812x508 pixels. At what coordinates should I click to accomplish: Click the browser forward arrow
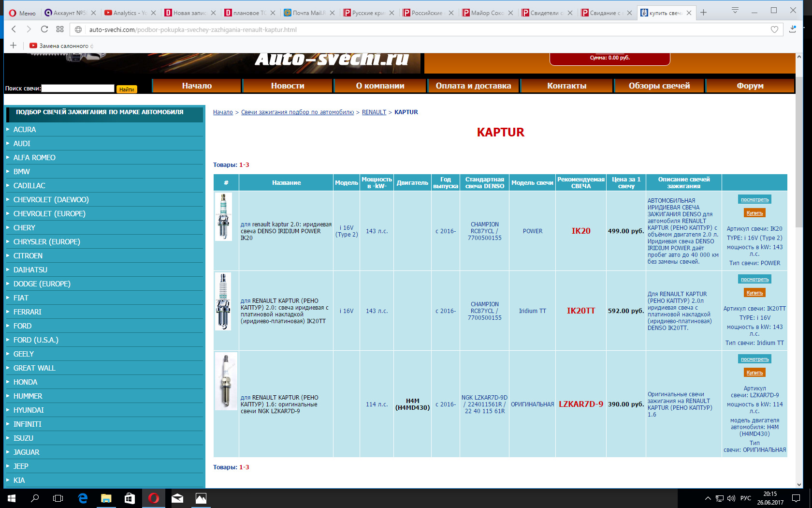[x=29, y=30]
